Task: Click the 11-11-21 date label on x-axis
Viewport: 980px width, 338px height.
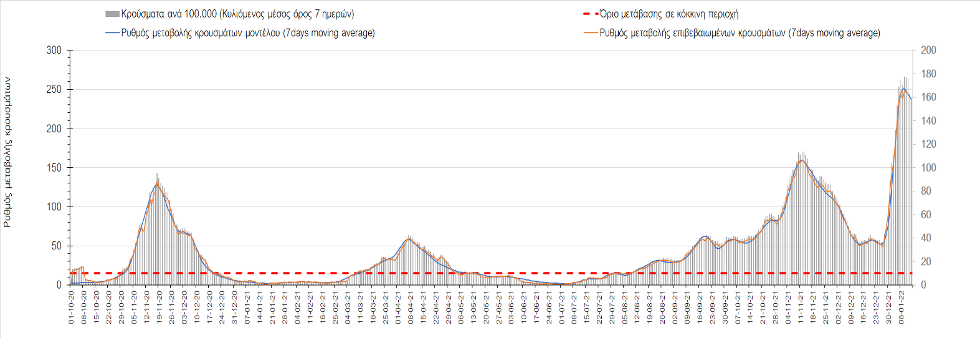Action: coord(801,307)
